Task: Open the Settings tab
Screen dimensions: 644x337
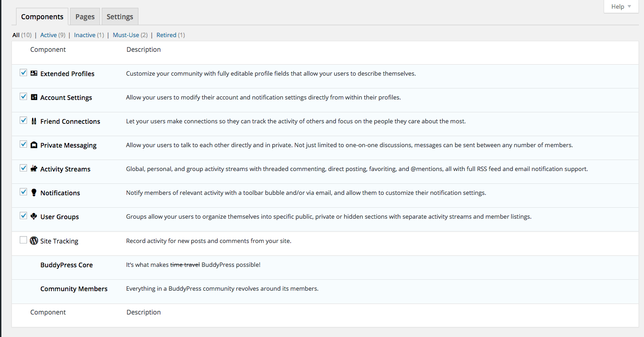Action: coord(120,17)
